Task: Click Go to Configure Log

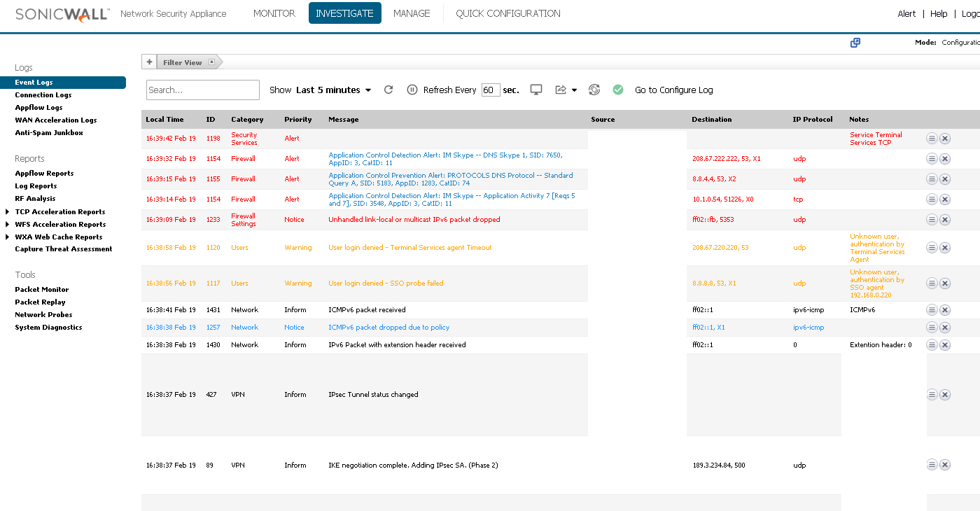Action: [x=673, y=90]
